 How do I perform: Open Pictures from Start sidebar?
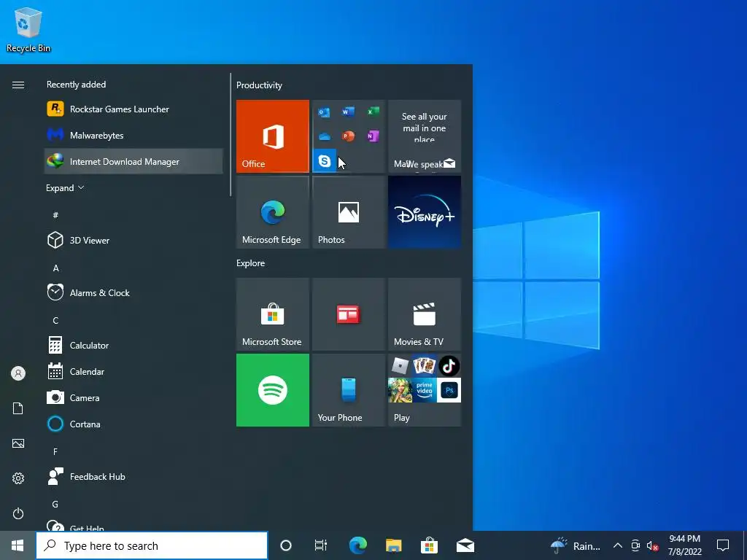tap(18, 443)
